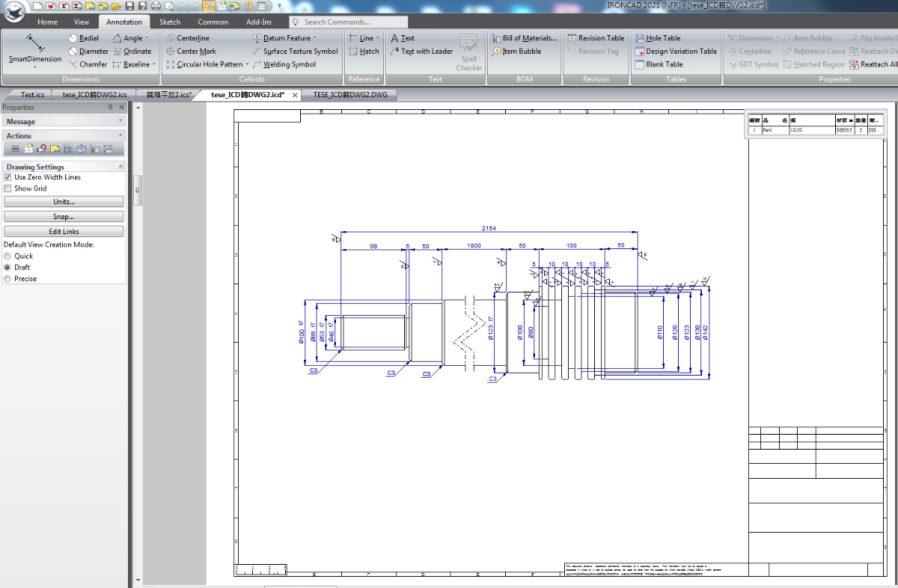Image resolution: width=898 pixels, height=588 pixels.
Task: Open the Circular Hole Pattern dropdown
Action: point(247,64)
